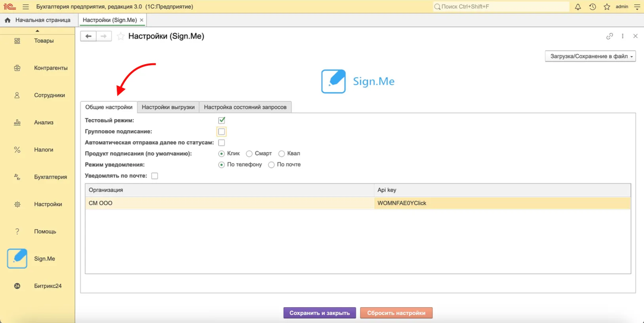Click admin user name

point(622,7)
